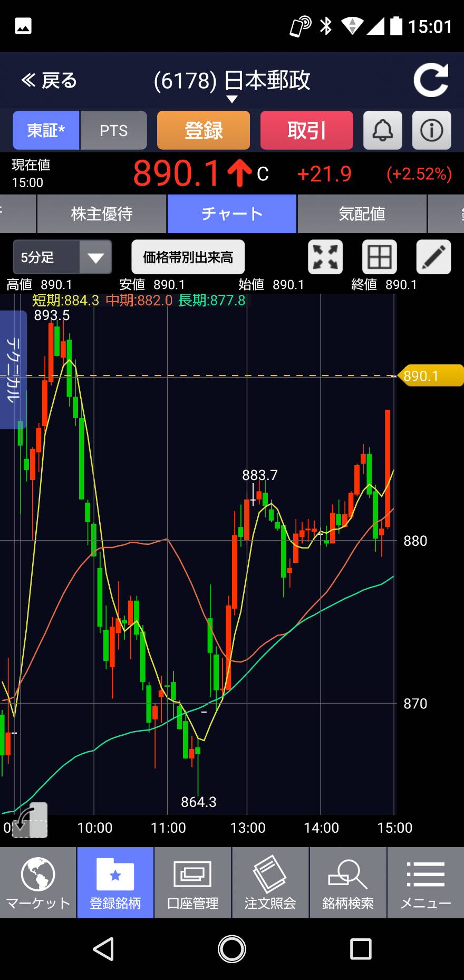Image resolution: width=464 pixels, height=980 pixels.
Task: Tap the 長期:877.8 moving average label
Action: [212, 300]
